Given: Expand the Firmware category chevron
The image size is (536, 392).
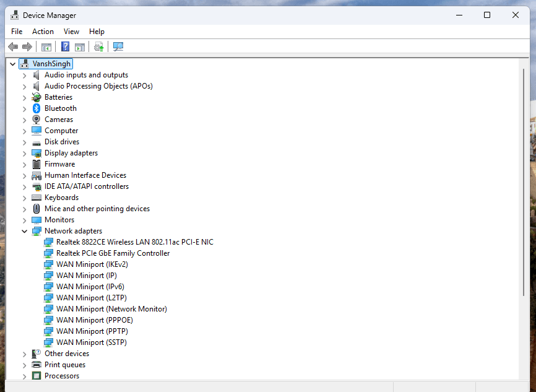Looking at the screenshot, I should 24,164.
